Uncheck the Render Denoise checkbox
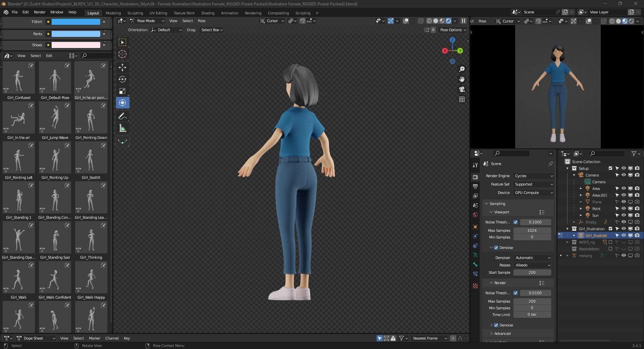The image size is (644, 349). (496, 325)
